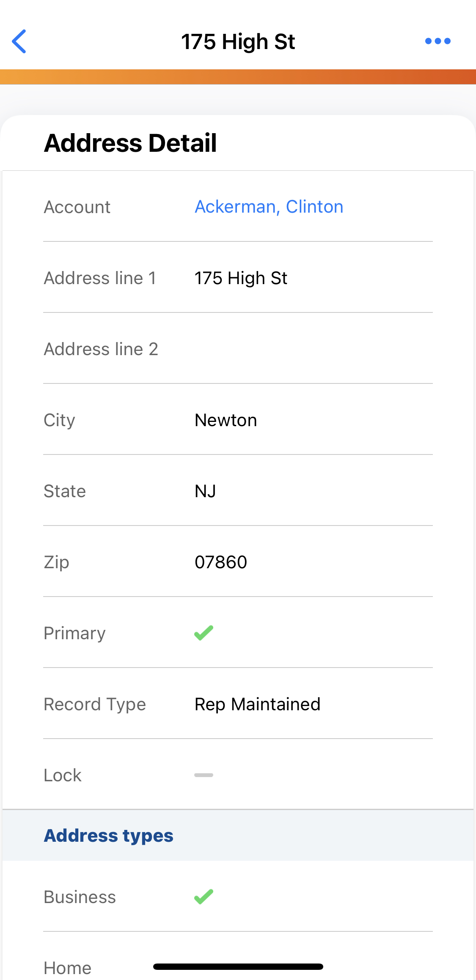Tap the empty Address line 2 row
476x980 pixels.
238,349
